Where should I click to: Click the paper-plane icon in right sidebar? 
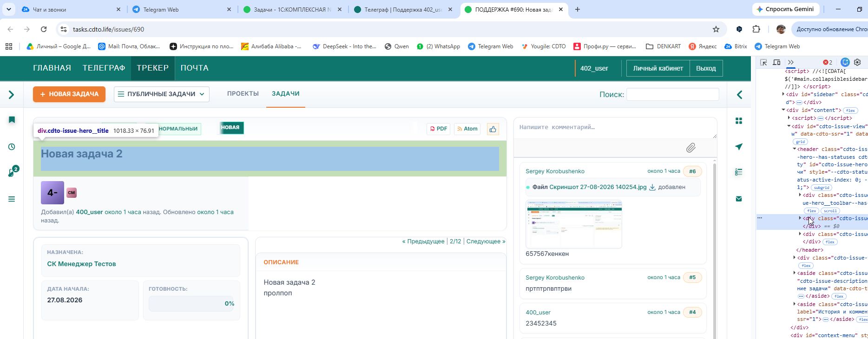pyautogui.click(x=739, y=147)
